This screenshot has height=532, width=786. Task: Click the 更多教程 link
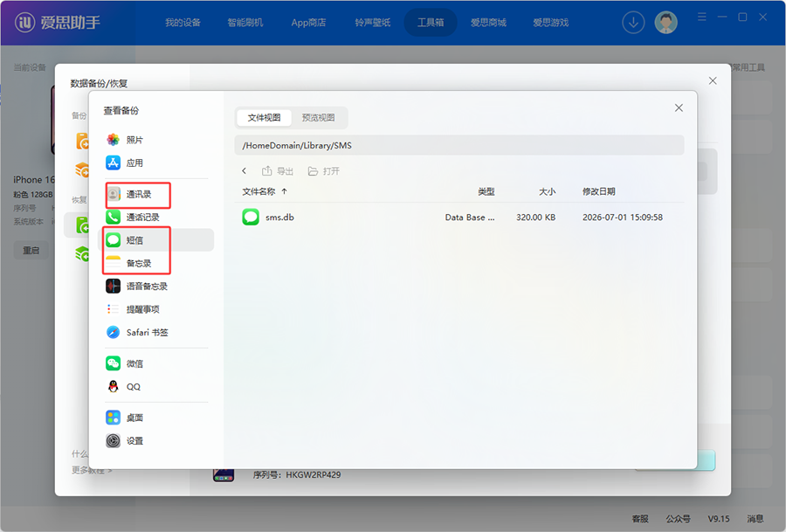click(92, 470)
